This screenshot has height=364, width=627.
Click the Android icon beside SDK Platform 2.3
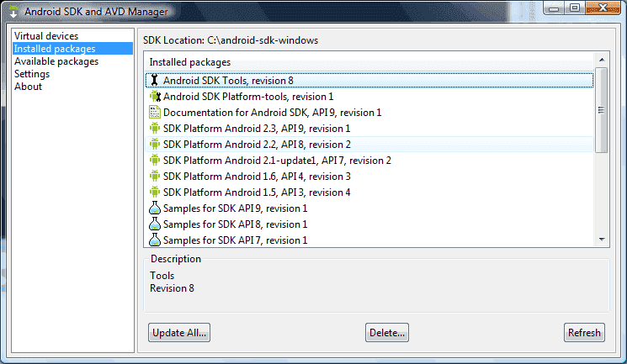click(x=154, y=129)
